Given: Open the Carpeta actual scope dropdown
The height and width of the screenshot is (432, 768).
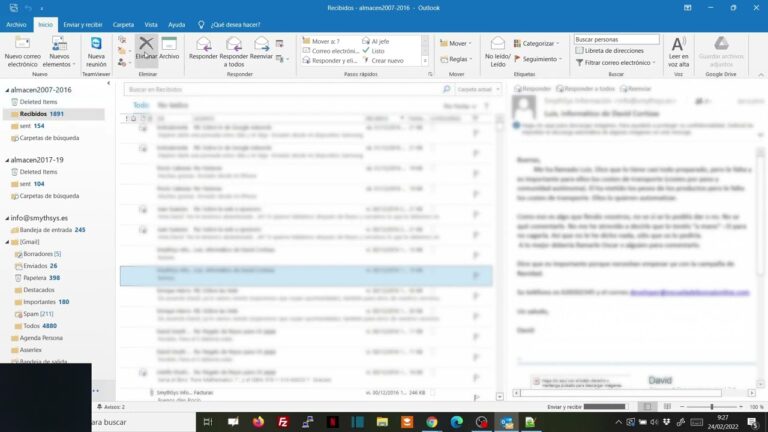Looking at the screenshot, I should [x=478, y=90].
